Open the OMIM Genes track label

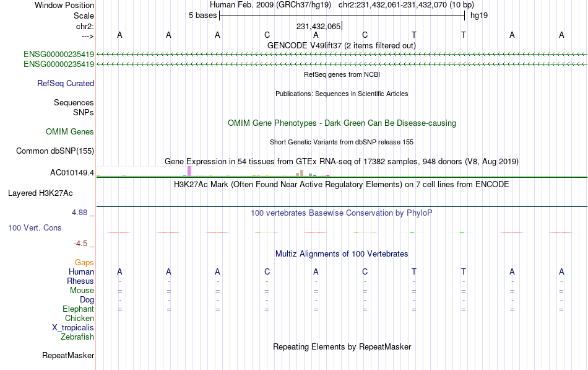click(x=70, y=131)
